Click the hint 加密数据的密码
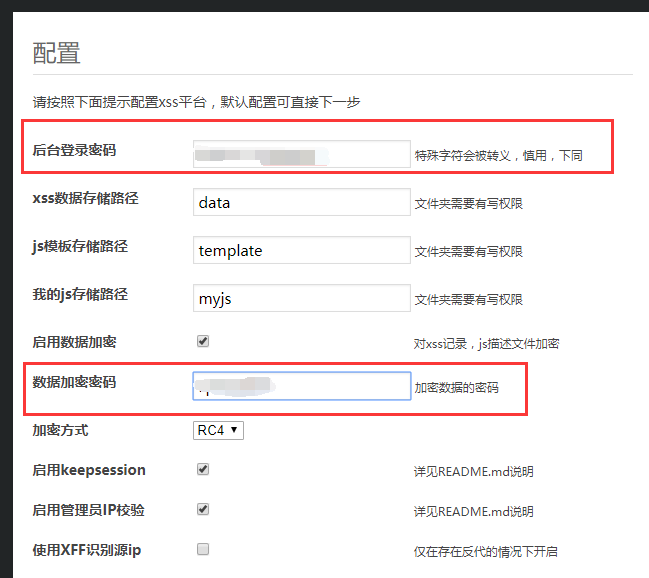 tap(457, 388)
